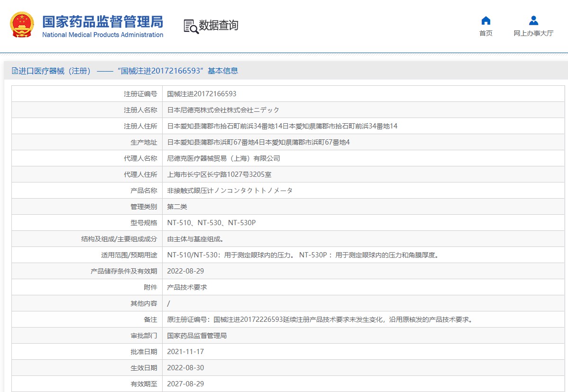Open the 国家药品监督管理局 title link
This screenshot has width=568, height=392.
(x=102, y=22)
